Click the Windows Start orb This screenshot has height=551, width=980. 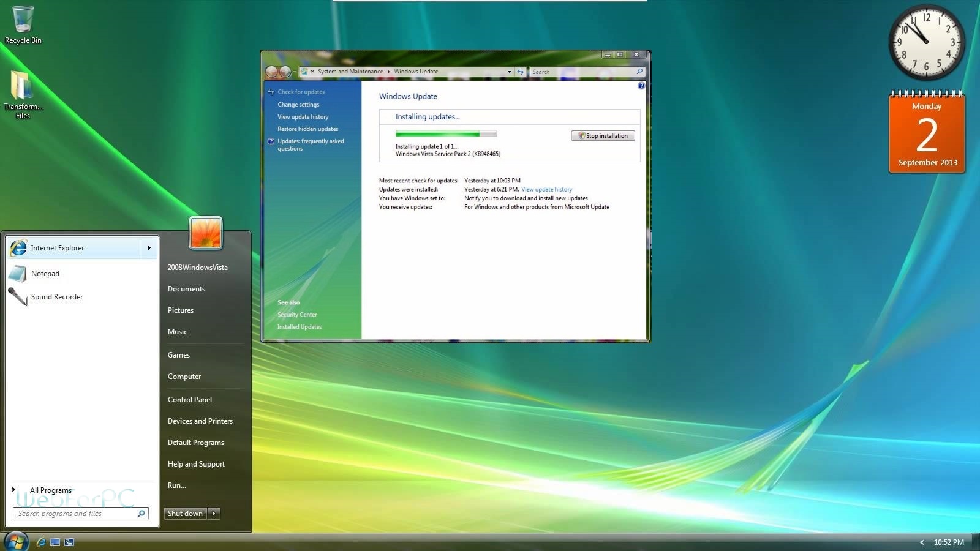click(16, 542)
